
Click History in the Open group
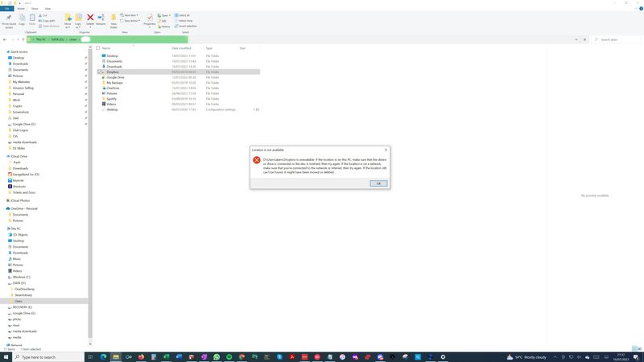point(164,27)
